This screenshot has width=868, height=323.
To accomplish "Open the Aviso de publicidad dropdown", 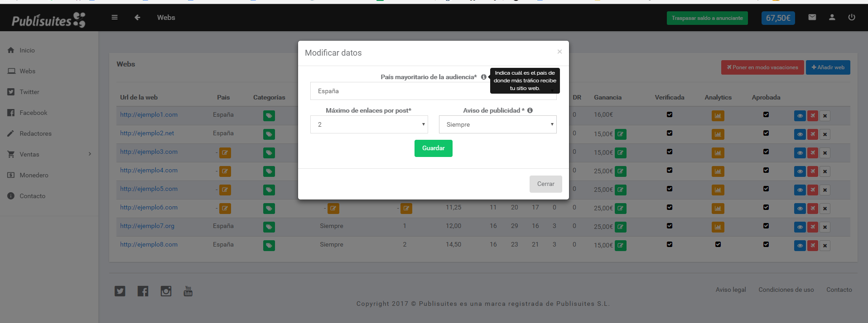I will pyautogui.click(x=497, y=124).
